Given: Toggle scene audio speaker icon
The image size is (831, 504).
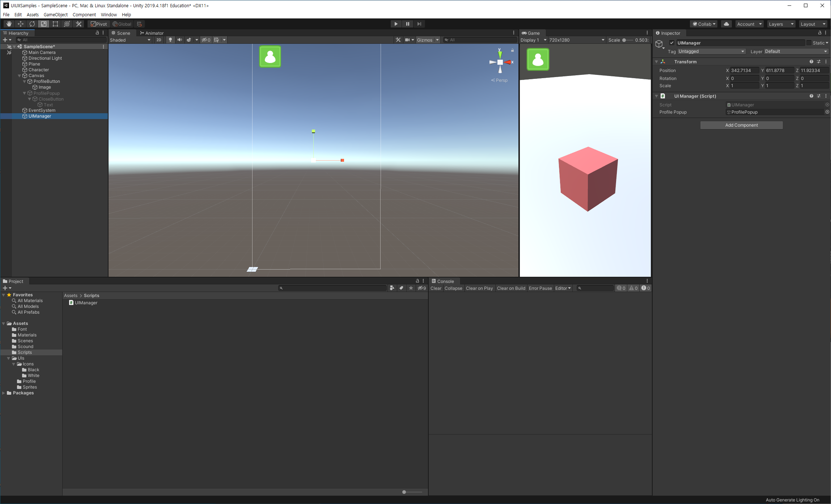Looking at the screenshot, I should pos(179,40).
